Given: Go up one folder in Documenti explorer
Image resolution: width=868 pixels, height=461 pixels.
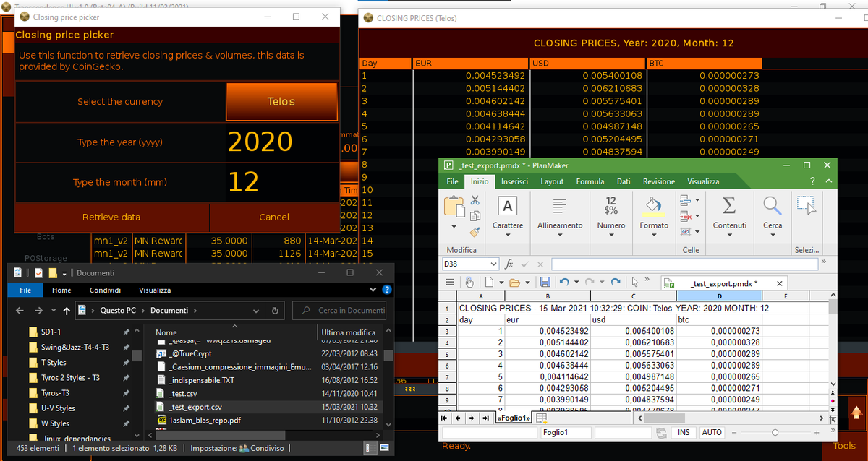Looking at the screenshot, I should click(67, 311).
